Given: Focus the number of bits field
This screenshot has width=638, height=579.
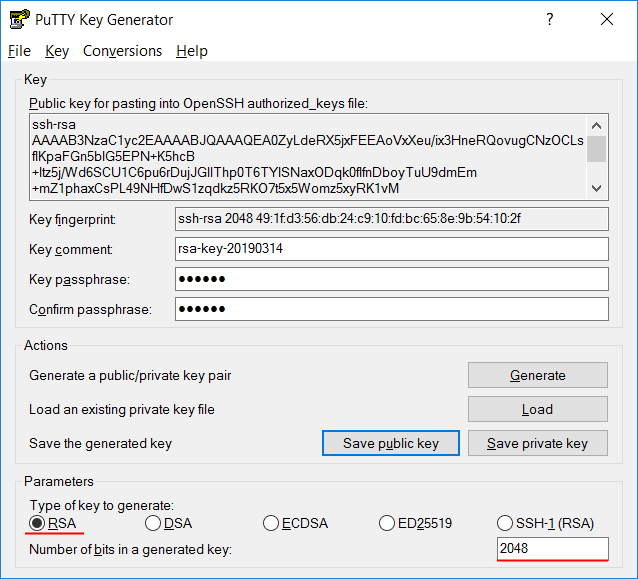Looking at the screenshot, I should [x=552, y=548].
